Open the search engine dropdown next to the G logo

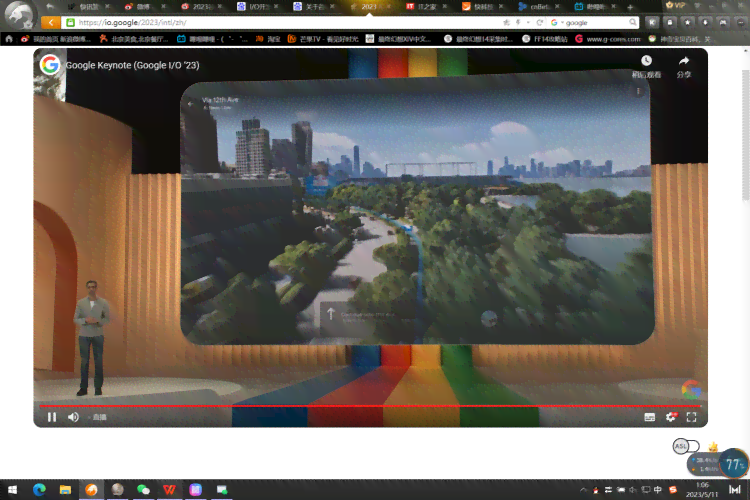(562, 22)
